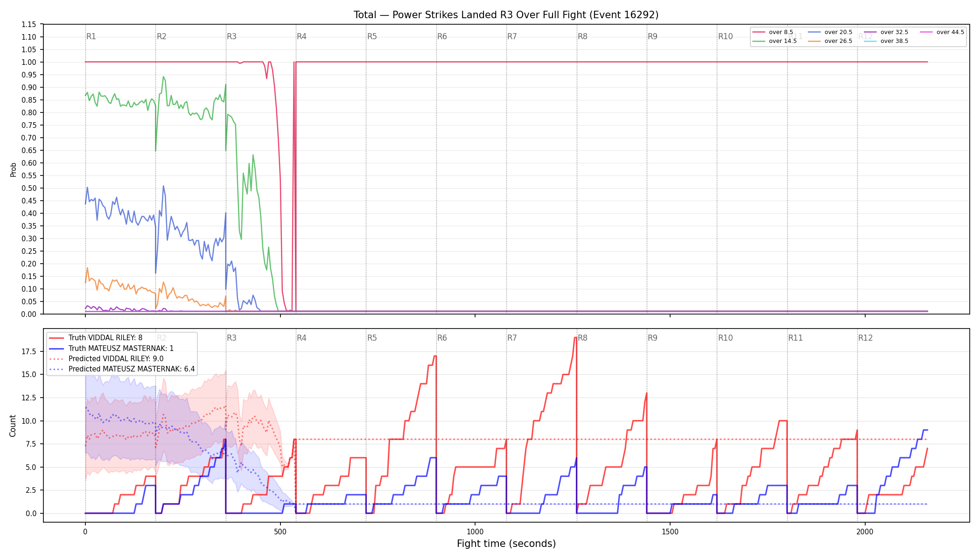Click the 1.15 tick on the Prob axis

pos(29,24)
